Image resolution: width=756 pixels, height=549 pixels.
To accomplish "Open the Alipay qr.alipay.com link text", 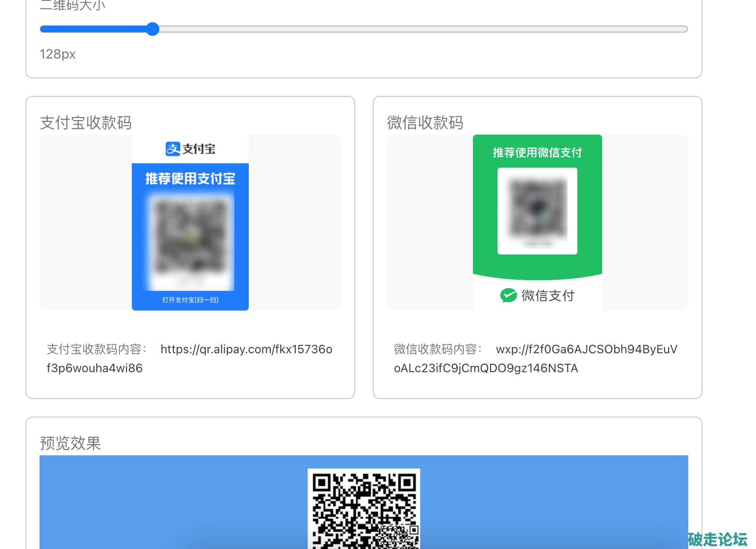I will 246,349.
